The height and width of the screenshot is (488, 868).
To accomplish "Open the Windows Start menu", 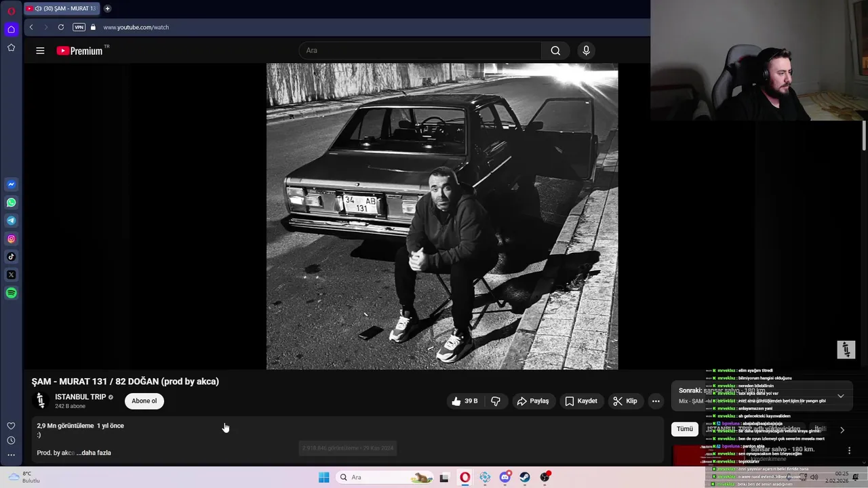I will 324,477.
